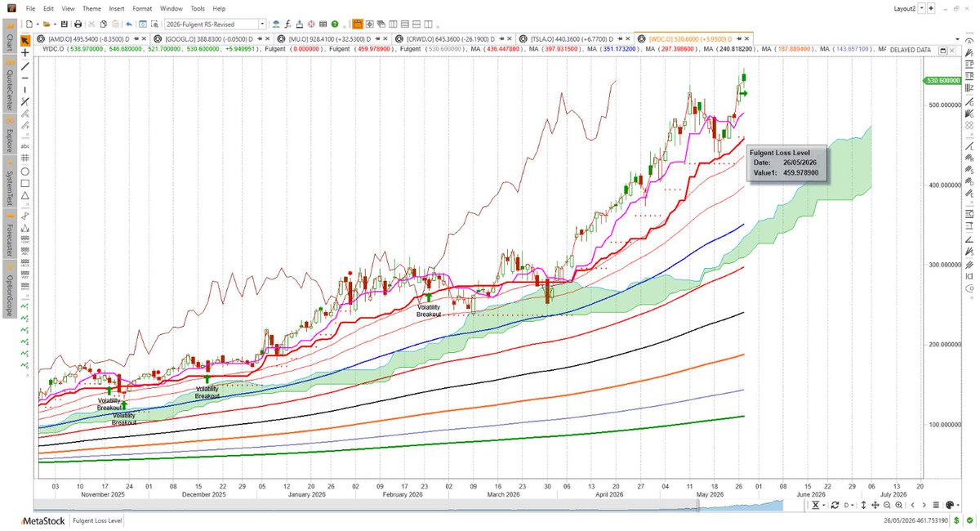Click the DELAYED DATA label

tap(911, 50)
